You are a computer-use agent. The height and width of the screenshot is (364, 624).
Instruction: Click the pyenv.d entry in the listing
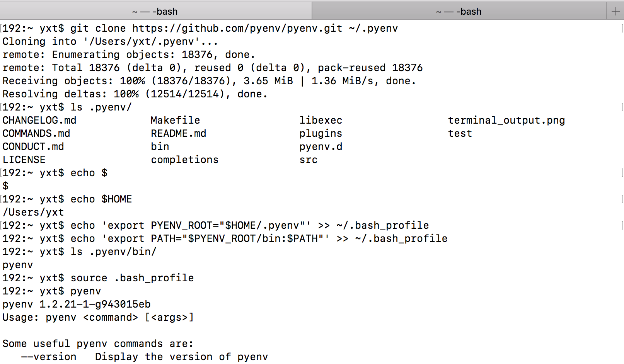click(321, 146)
